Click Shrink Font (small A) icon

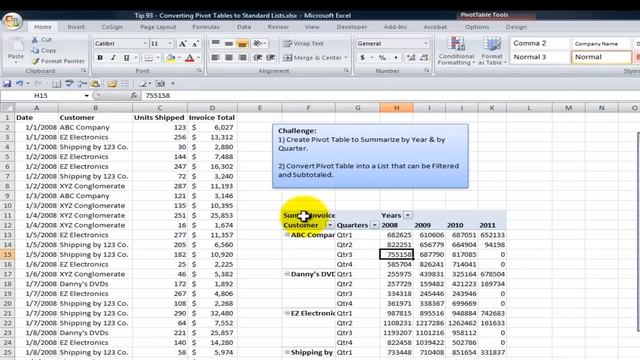tap(195, 44)
